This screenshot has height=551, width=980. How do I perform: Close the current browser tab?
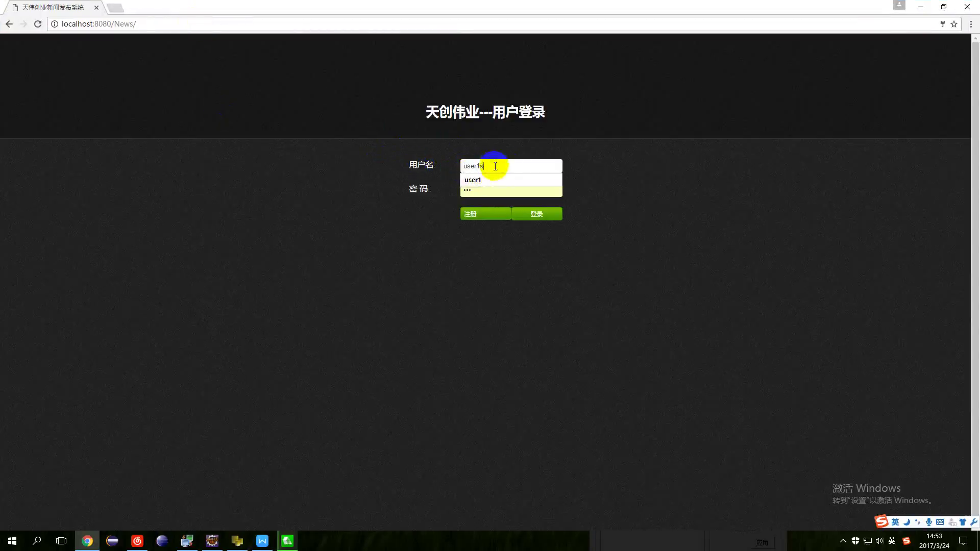[x=96, y=8]
